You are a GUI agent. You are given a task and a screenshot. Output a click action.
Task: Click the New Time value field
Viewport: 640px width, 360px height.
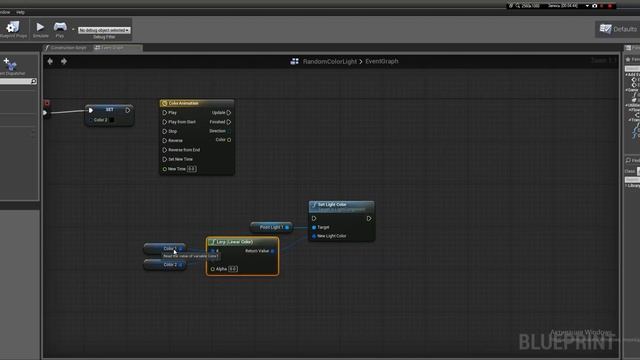coord(191,169)
